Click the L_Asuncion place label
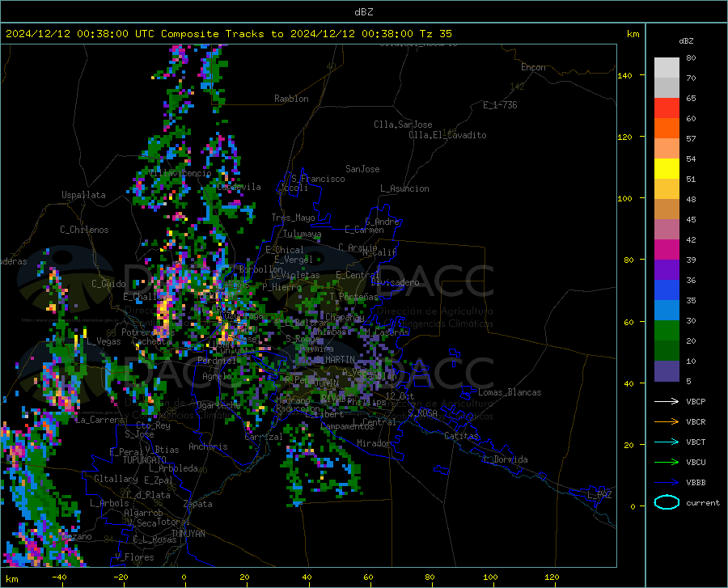This screenshot has width=728, height=588. (x=404, y=188)
